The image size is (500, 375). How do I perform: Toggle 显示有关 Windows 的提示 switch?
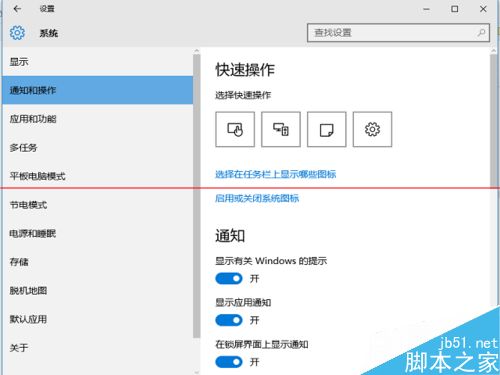[x=229, y=278]
